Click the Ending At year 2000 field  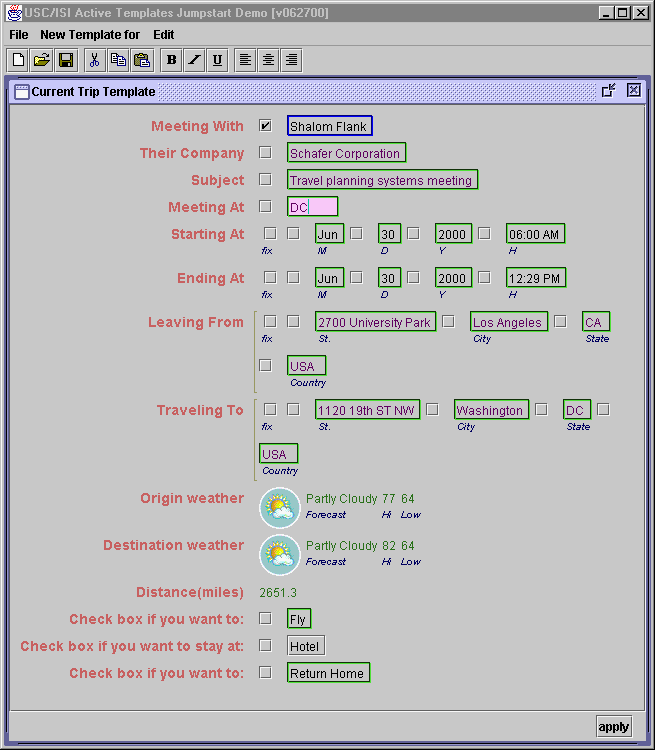tap(453, 277)
